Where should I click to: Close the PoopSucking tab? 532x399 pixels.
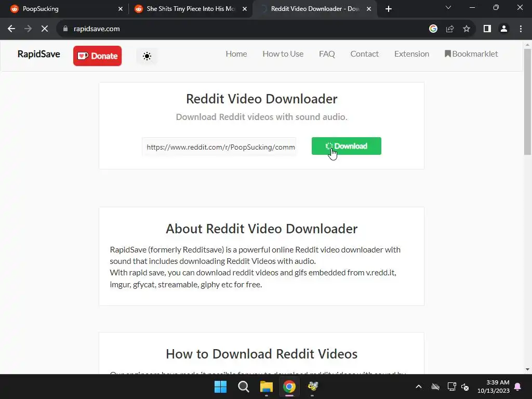click(121, 9)
